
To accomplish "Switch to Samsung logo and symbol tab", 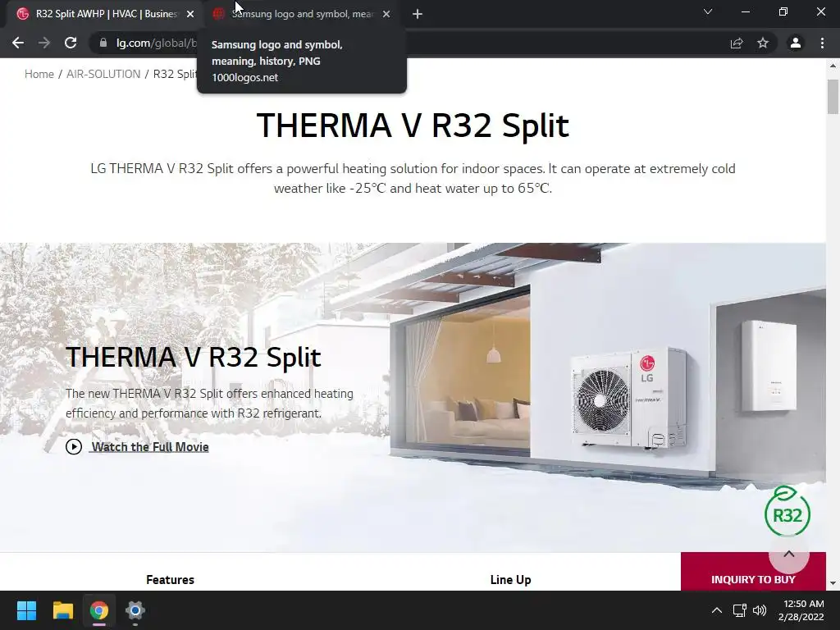I will coord(303,14).
